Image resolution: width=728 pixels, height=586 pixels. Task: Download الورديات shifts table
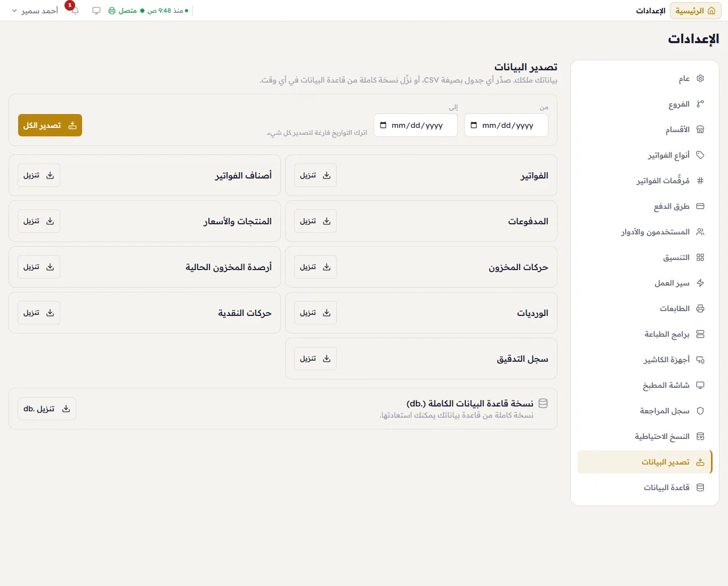pos(316,313)
